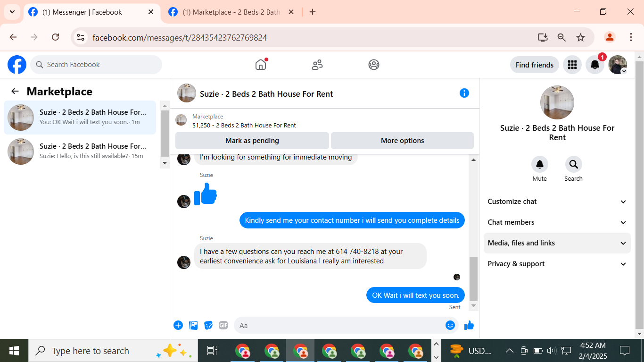644x362 pixels.
Task: Bookmark this page with the star icon
Action: (580, 37)
